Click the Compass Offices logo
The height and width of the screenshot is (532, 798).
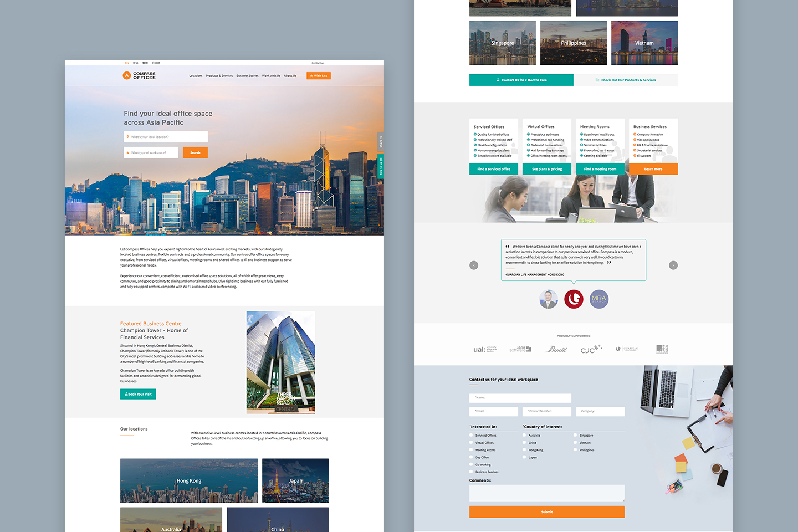[x=139, y=75]
